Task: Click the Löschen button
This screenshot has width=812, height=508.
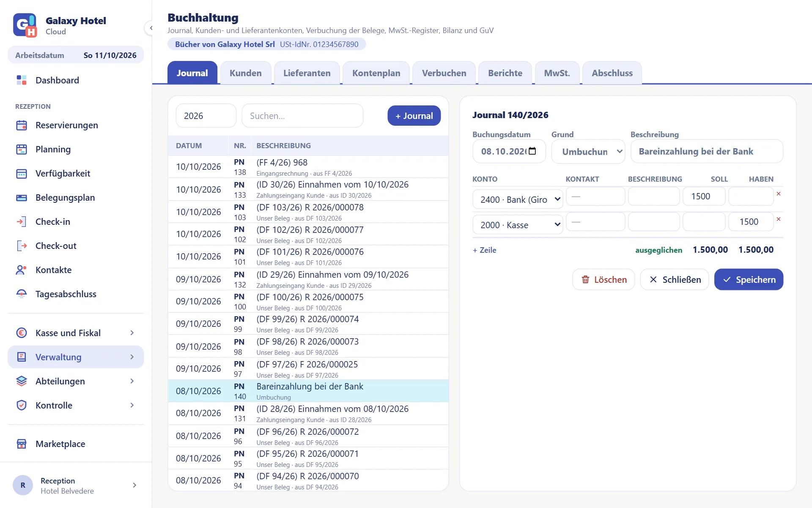Action: (x=604, y=279)
